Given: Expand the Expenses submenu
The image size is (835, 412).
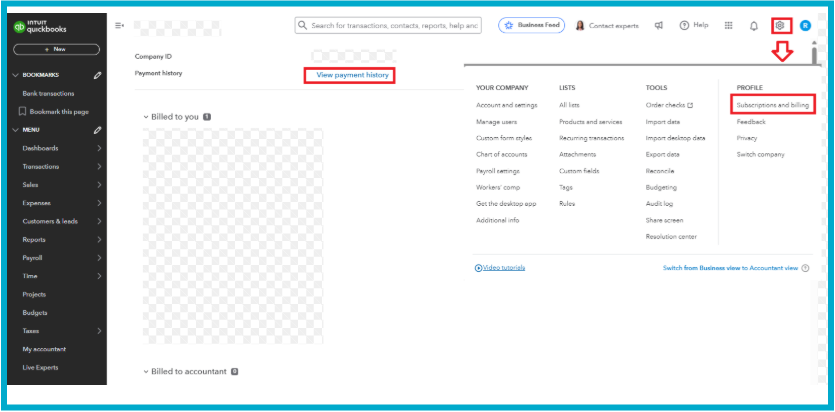Looking at the screenshot, I should tap(99, 203).
